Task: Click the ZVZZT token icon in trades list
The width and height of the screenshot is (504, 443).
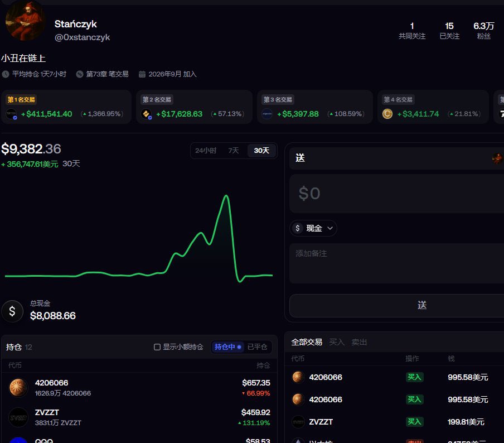Action: pyautogui.click(x=298, y=422)
